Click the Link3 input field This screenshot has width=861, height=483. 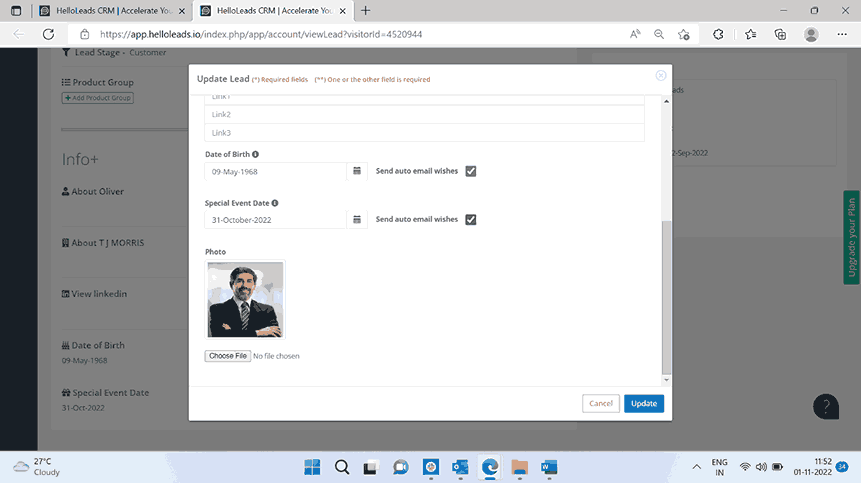[x=424, y=133]
